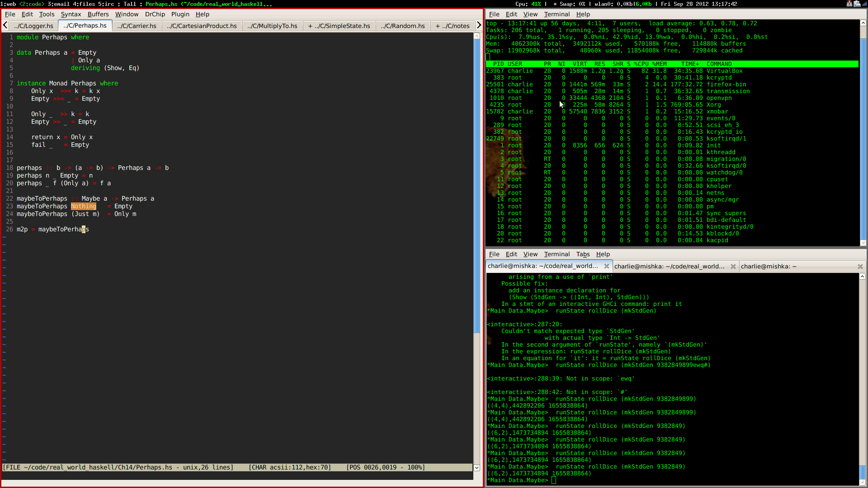Click the top terminal scrollbar up arrow

point(863,23)
